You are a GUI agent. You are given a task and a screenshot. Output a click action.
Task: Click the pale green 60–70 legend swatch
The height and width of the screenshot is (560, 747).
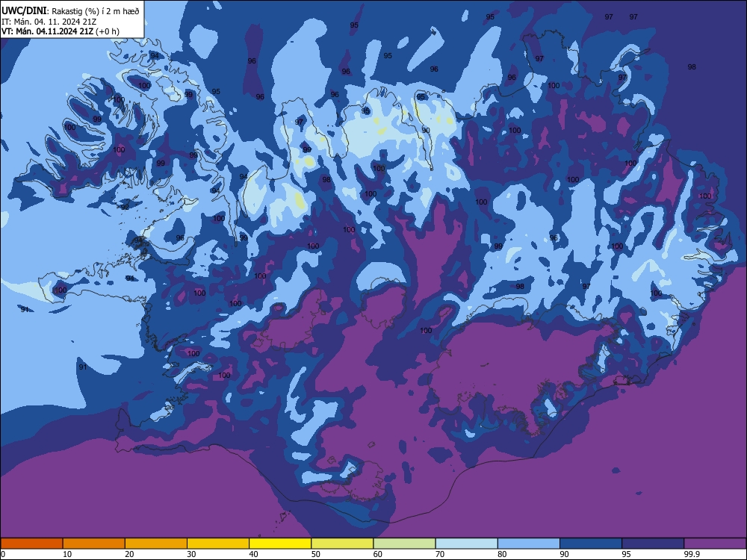404,544
